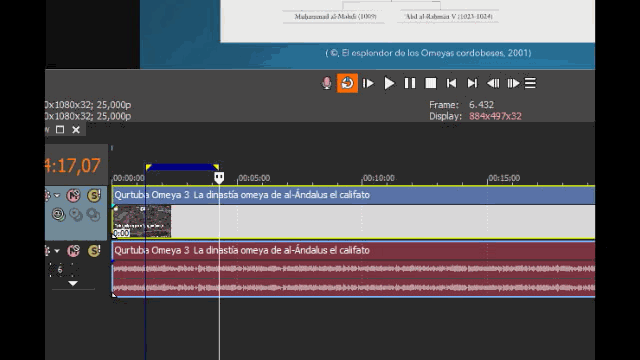The height and width of the screenshot is (360, 640).
Task: Click Abd al-Rahman V (1023-1024) in preview
Action: click(449, 17)
